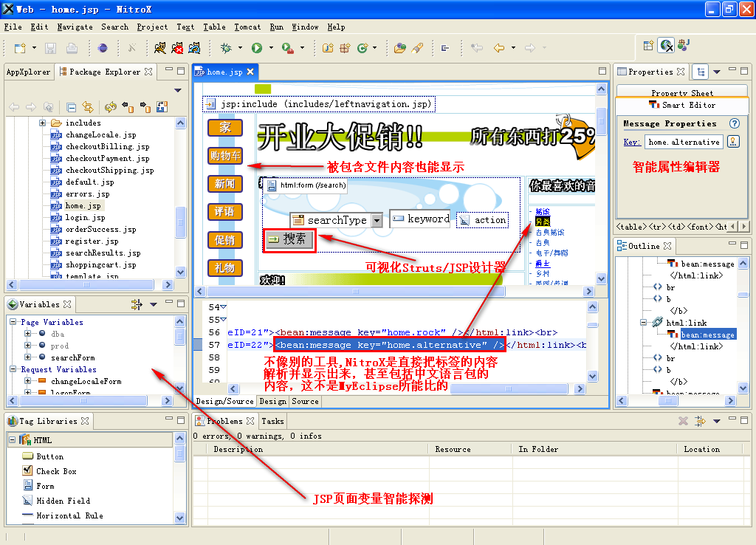Click the key picker icon beside home.alternative

tap(733, 142)
